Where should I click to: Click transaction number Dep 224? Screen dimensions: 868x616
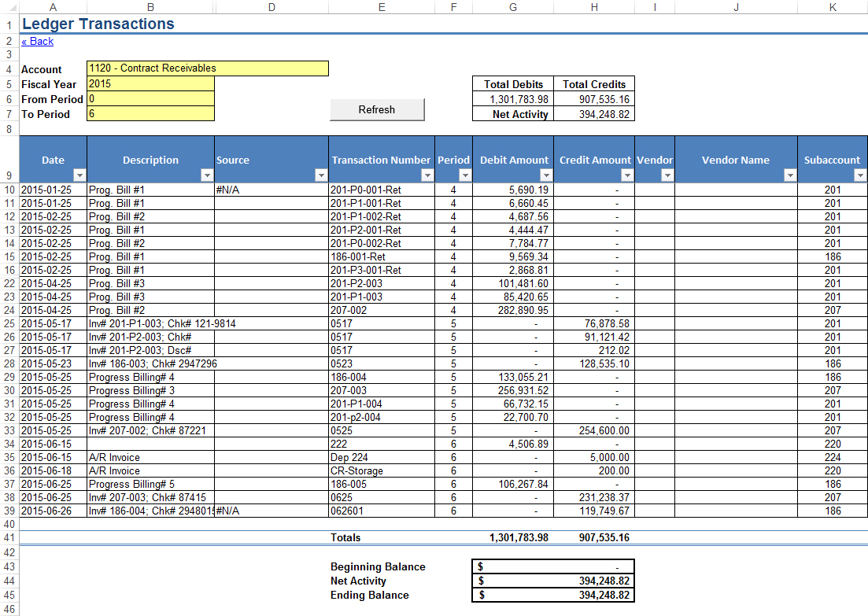click(x=382, y=458)
